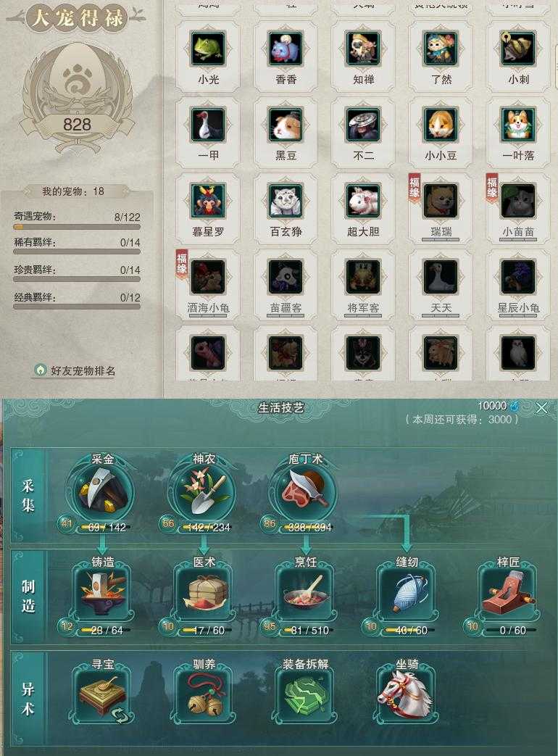This screenshot has width=558, height=756.
Task: Click the 10000 currency gem icon
Action: [x=514, y=406]
